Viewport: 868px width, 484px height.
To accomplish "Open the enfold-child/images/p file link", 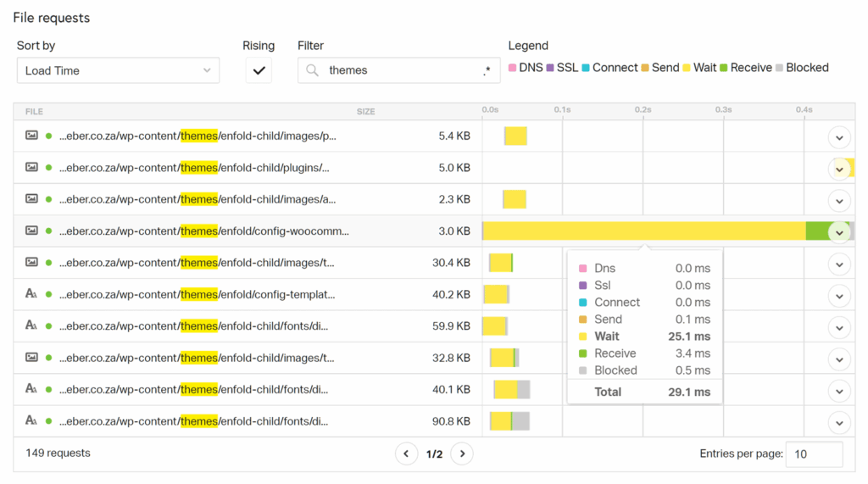I will point(198,136).
